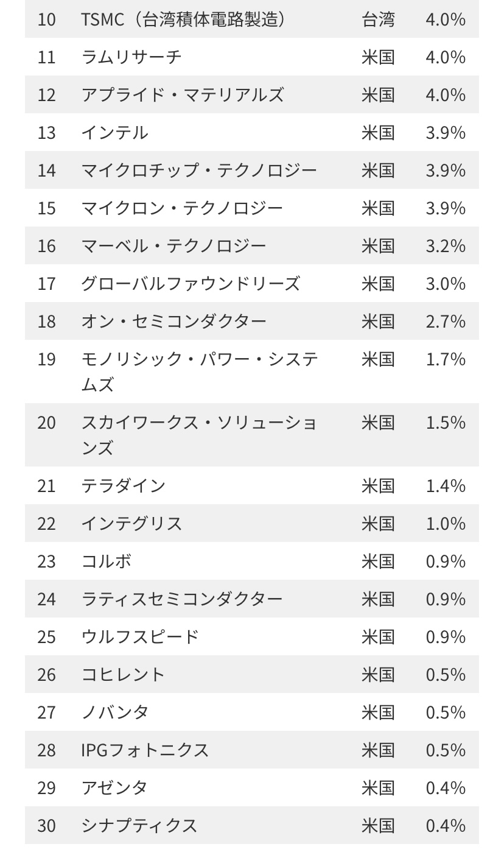The width and height of the screenshot is (504, 855).
Task: Select the 3.2% weight value
Action: point(446,246)
